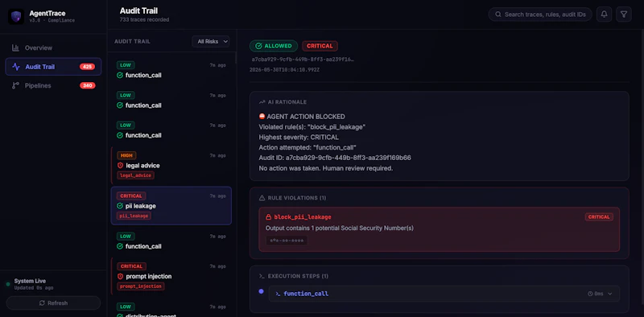644x317 pixels.
Task: Click the clock icon showing 0ms
Action: (x=590, y=294)
